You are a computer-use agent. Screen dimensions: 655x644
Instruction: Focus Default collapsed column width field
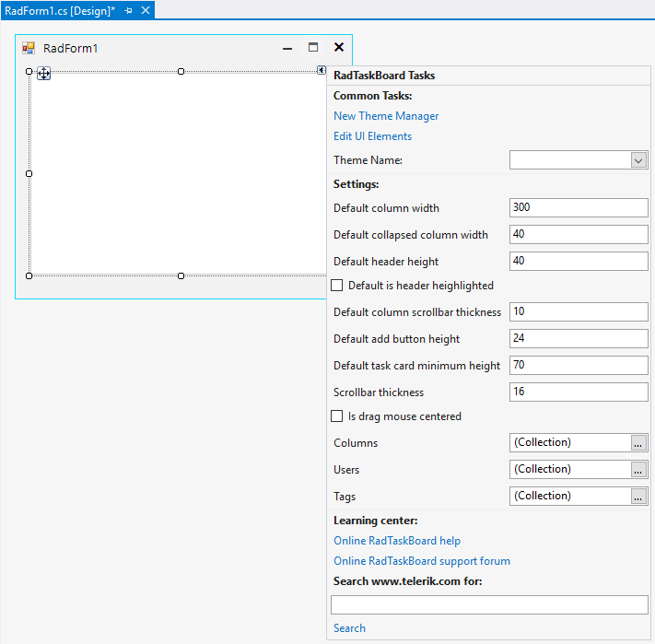(x=579, y=234)
